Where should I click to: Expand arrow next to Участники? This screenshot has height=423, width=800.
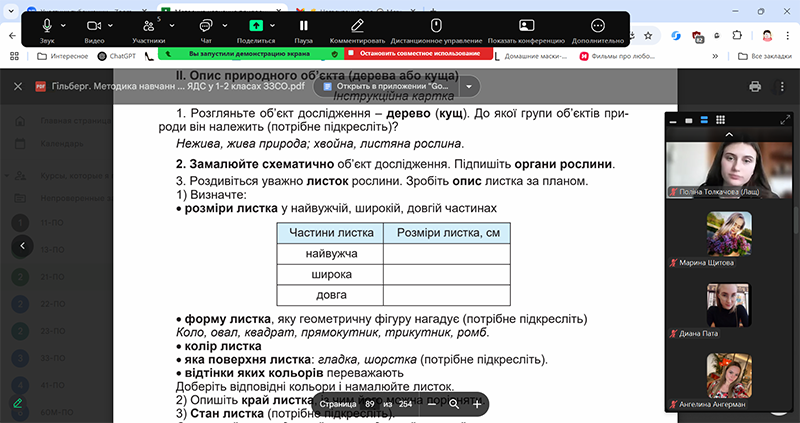[172, 25]
